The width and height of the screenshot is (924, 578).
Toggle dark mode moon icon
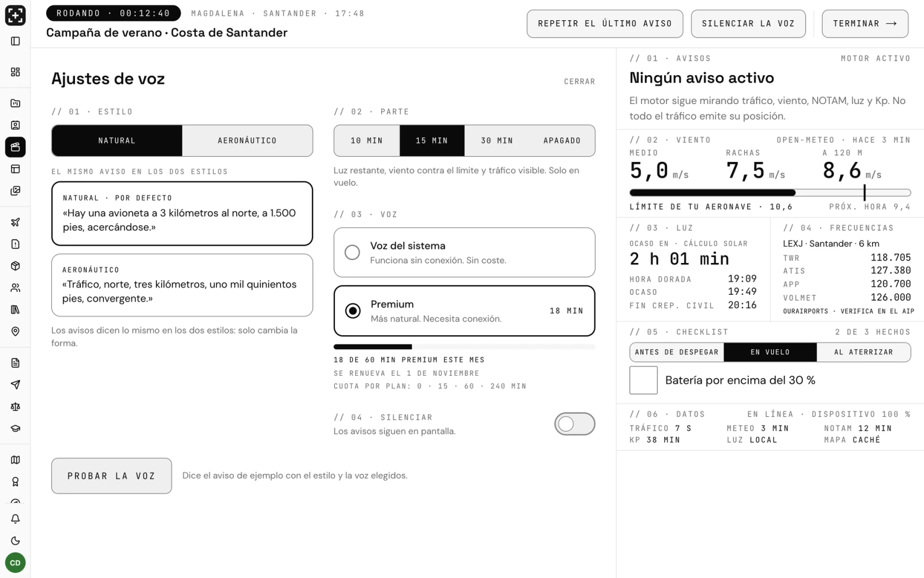point(16,541)
